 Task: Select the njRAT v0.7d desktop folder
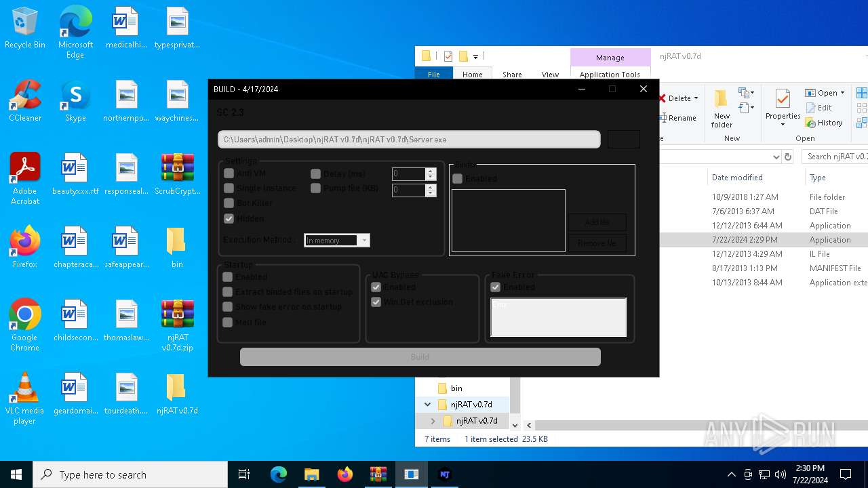click(x=177, y=394)
